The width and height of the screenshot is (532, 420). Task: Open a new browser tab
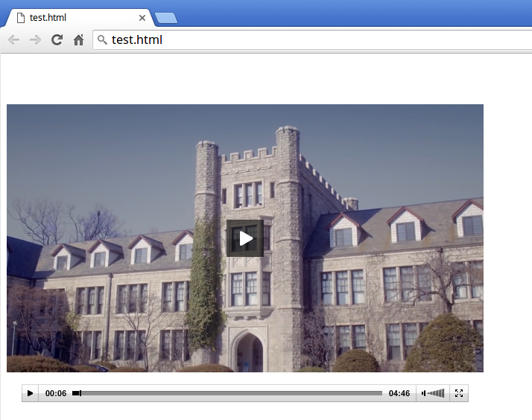coord(166,18)
